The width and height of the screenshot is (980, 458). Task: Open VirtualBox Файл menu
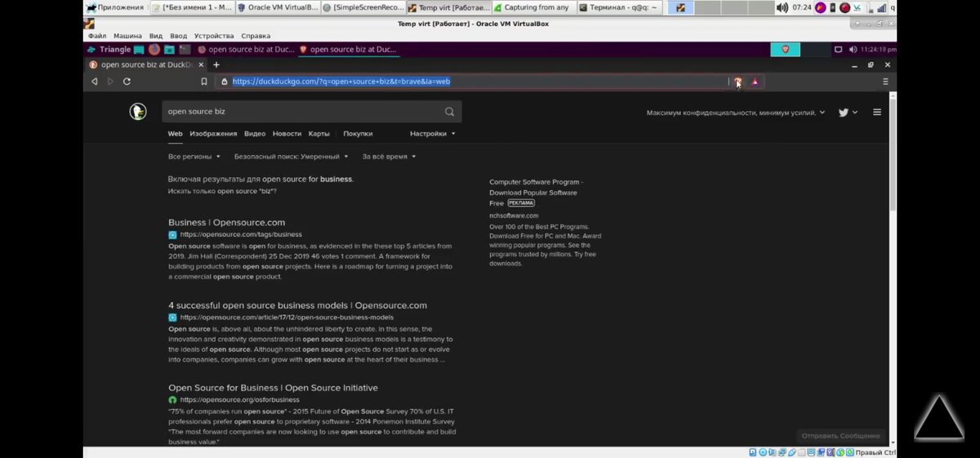[96, 36]
